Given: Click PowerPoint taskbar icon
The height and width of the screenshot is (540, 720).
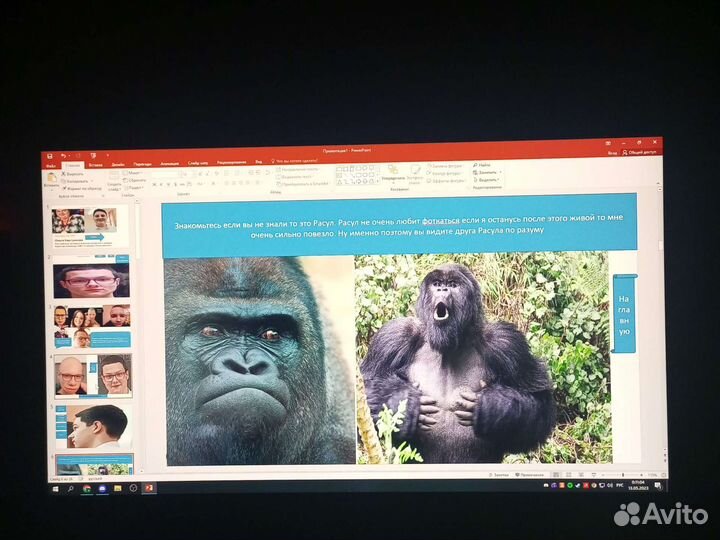Looking at the screenshot, I should coord(149,488).
